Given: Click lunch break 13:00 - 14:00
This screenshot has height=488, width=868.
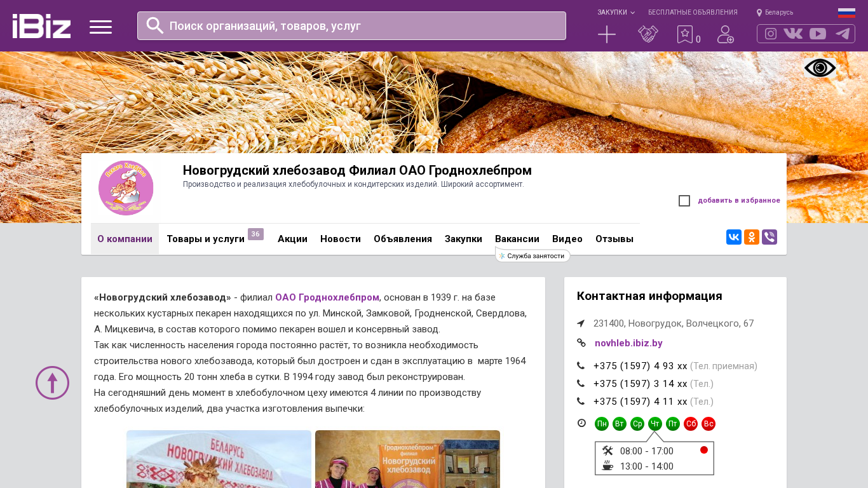Looking at the screenshot, I should (647, 466).
